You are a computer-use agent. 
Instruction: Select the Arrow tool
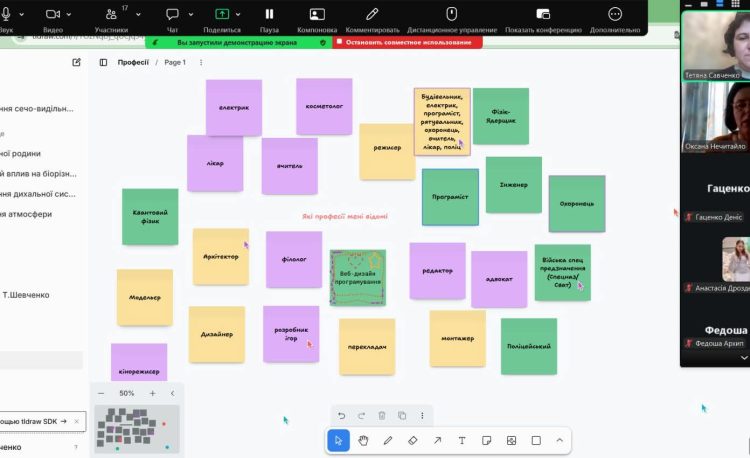tap(437, 440)
